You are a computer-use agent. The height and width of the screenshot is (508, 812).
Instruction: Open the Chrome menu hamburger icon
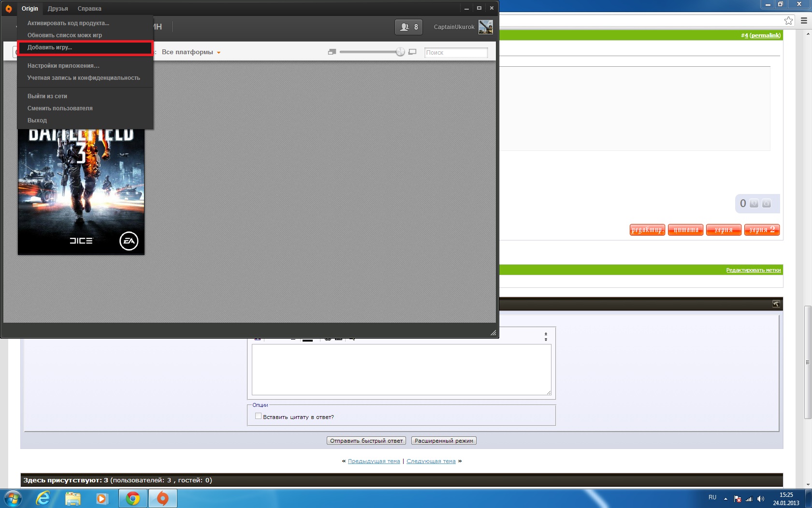(804, 20)
